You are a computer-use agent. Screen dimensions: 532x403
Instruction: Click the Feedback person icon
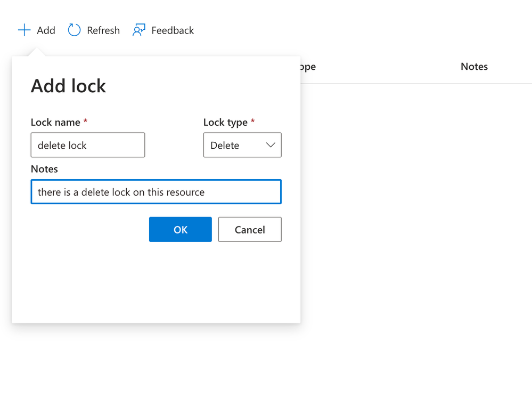(139, 30)
